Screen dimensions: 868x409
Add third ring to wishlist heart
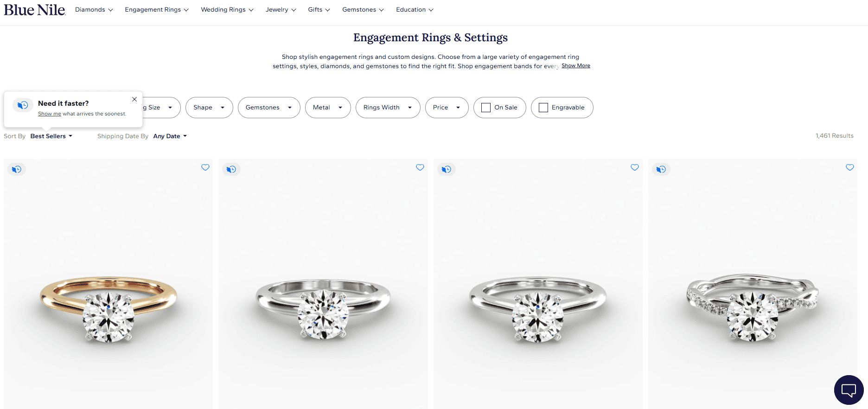[x=635, y=167]
